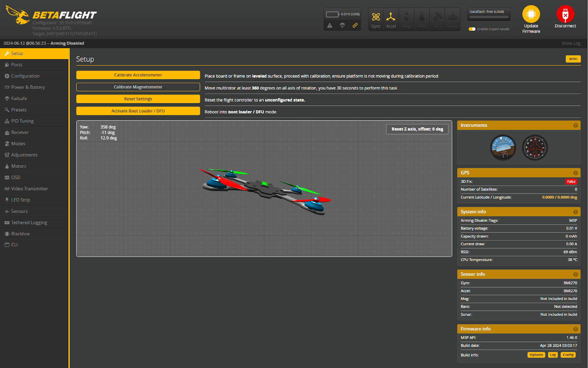588x368 pixels.
Task: Click Reset Z axis offset button
Action: [417, 129]
